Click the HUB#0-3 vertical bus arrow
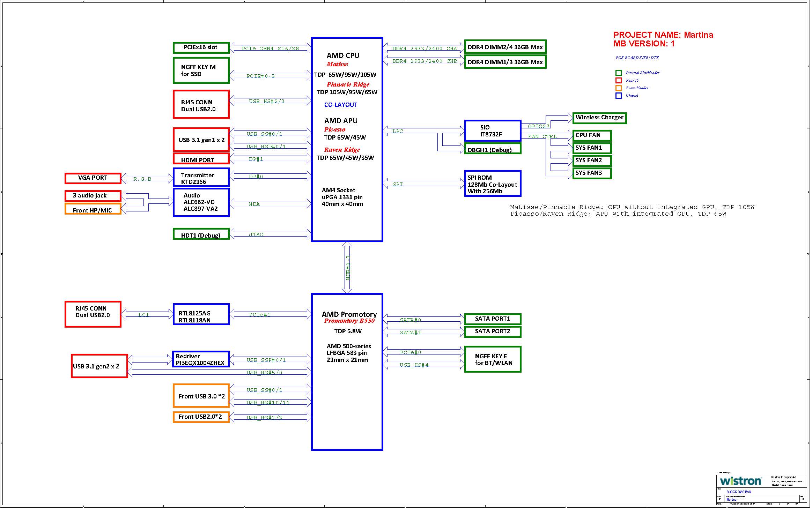Viewport: 812px width, 508px height. [x=347, y=267]
